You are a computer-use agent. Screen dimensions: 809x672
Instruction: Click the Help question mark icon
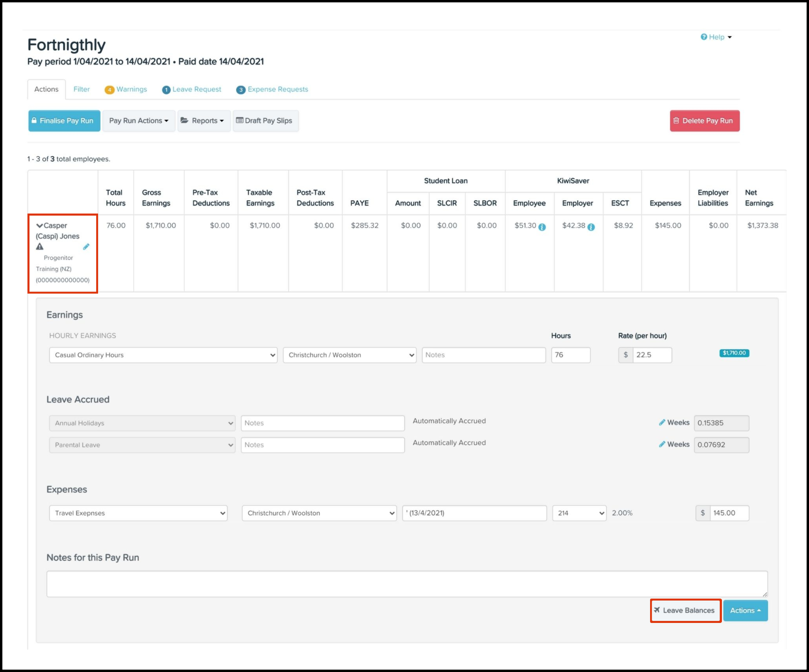pos(704,37)
